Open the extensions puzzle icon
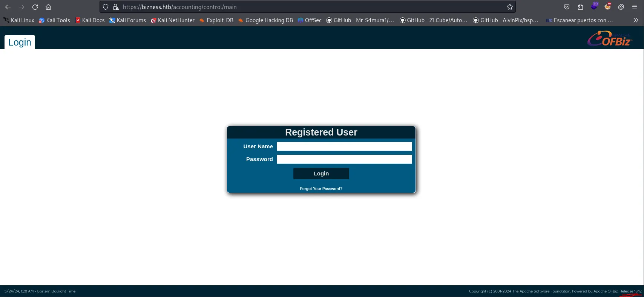This screenshot has height=297, width=644. 580,7
